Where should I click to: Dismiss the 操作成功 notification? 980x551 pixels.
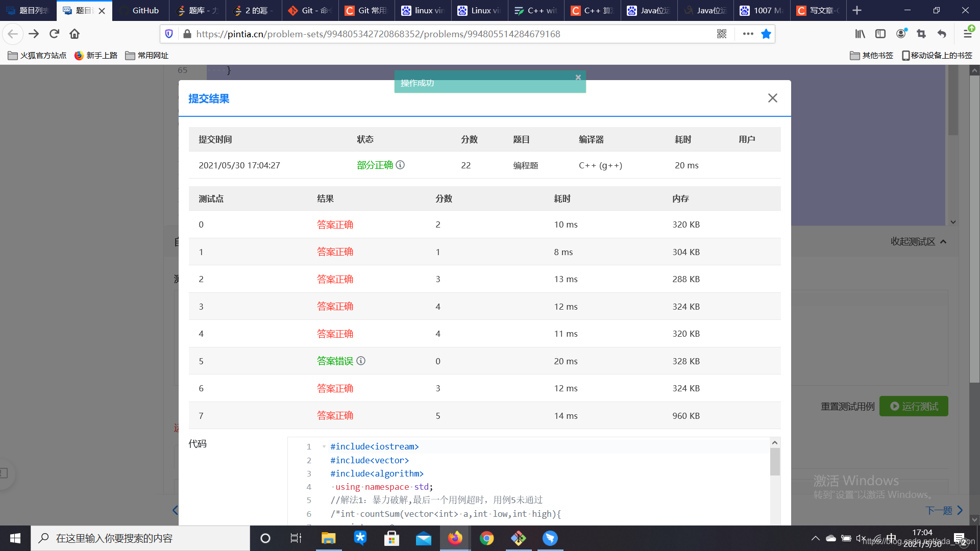pos(578,78)
